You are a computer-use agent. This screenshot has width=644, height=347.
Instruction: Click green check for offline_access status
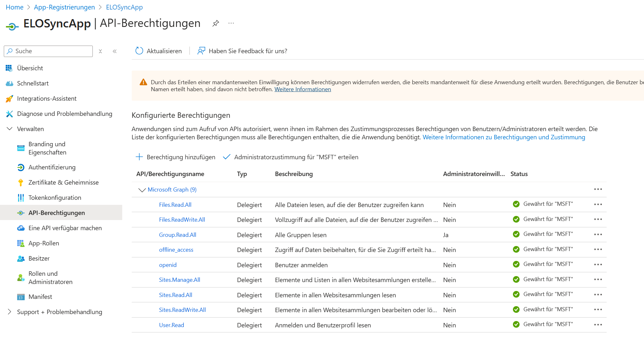point(516,249)
